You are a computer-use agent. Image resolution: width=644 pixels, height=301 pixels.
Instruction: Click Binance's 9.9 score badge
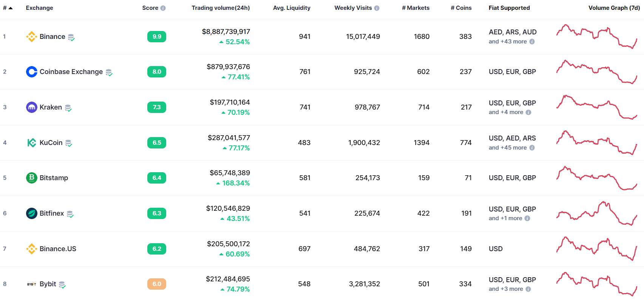[157, 37]
